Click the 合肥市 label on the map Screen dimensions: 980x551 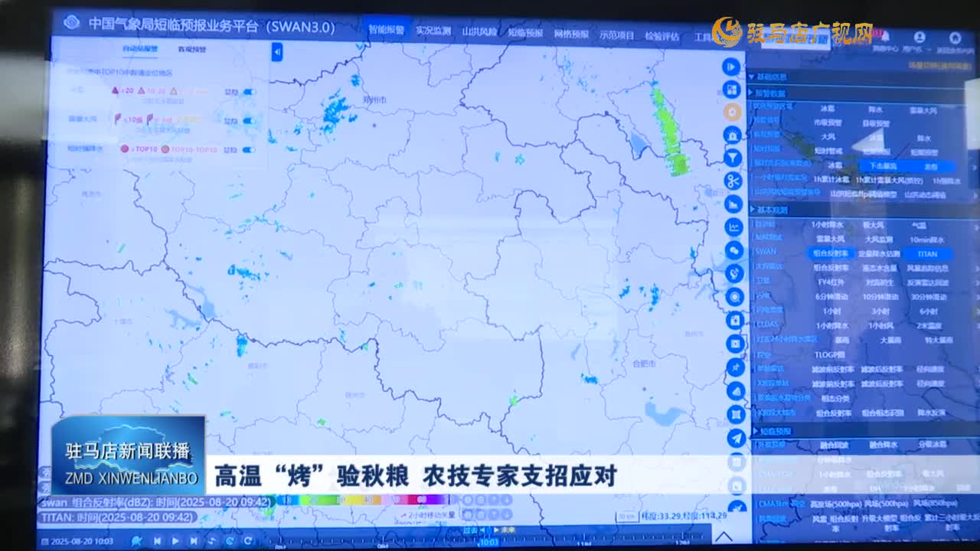643,364
